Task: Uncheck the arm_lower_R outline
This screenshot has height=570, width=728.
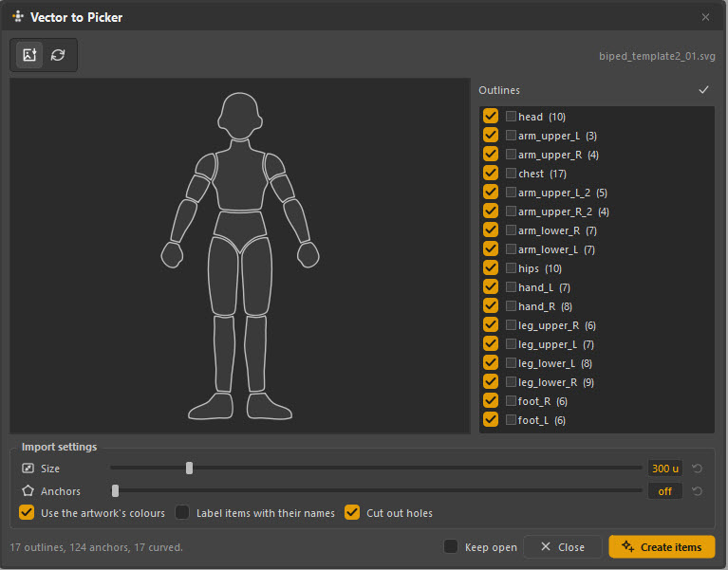Action: [x=491, y=230]
